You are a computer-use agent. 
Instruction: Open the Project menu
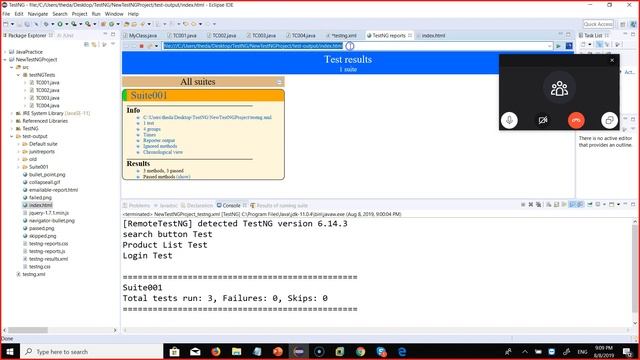point(80,14)
